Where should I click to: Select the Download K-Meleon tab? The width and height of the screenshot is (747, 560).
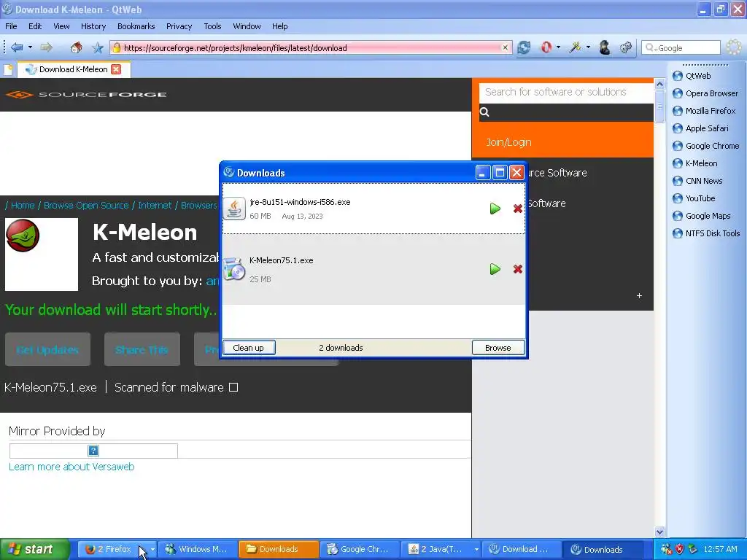74,69
